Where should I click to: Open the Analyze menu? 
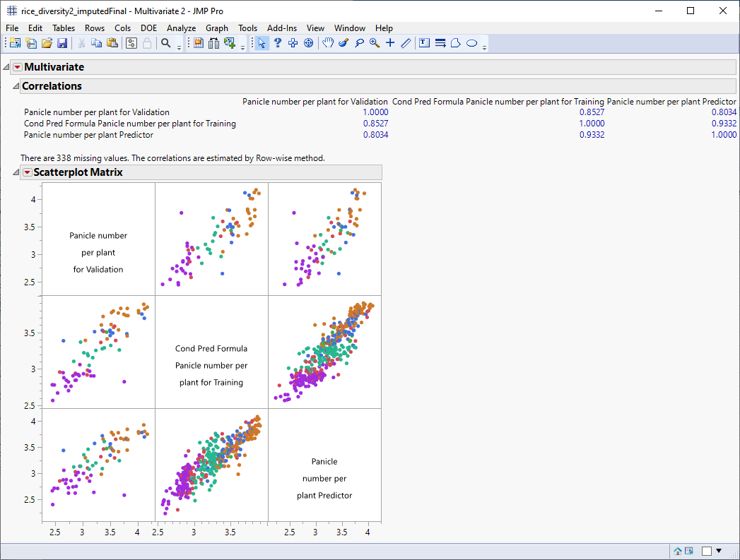(181, 28)
